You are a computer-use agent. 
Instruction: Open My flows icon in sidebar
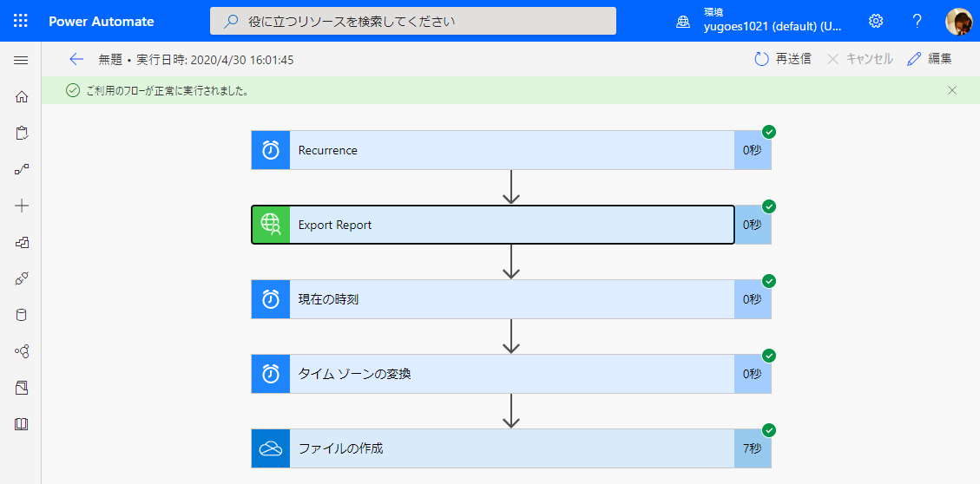coord(21,169)
